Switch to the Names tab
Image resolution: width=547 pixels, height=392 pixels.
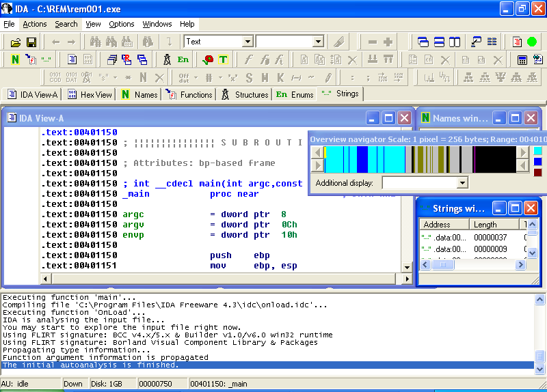pyautogui.click(x=139, y=94)
